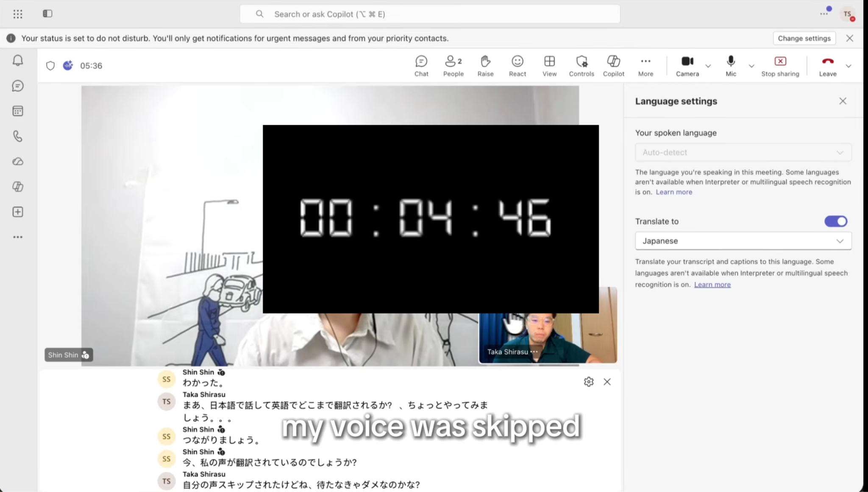Leave the meeting
The image size is (868, 492).
pyautogui.click(x=828, y=66)
